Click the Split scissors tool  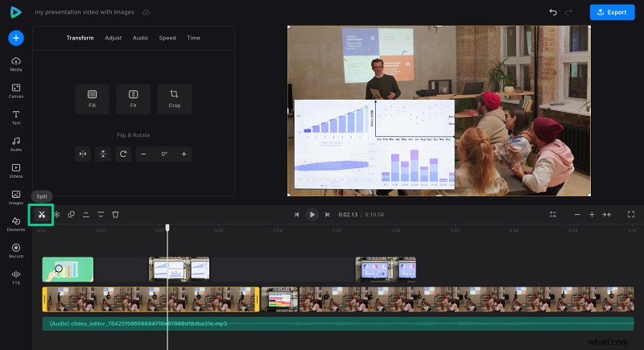pos(41,214)
